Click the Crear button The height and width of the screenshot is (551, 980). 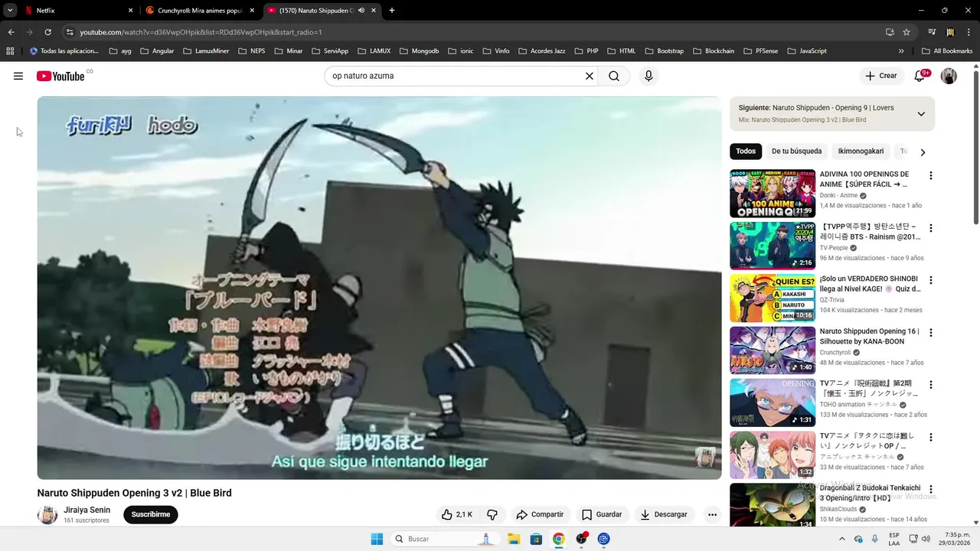[880, 76]
